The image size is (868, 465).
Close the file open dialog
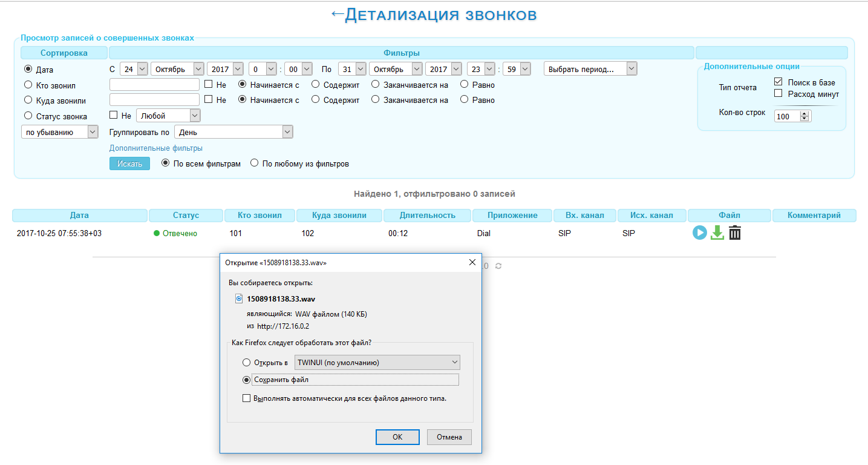[x=472, y=262]
